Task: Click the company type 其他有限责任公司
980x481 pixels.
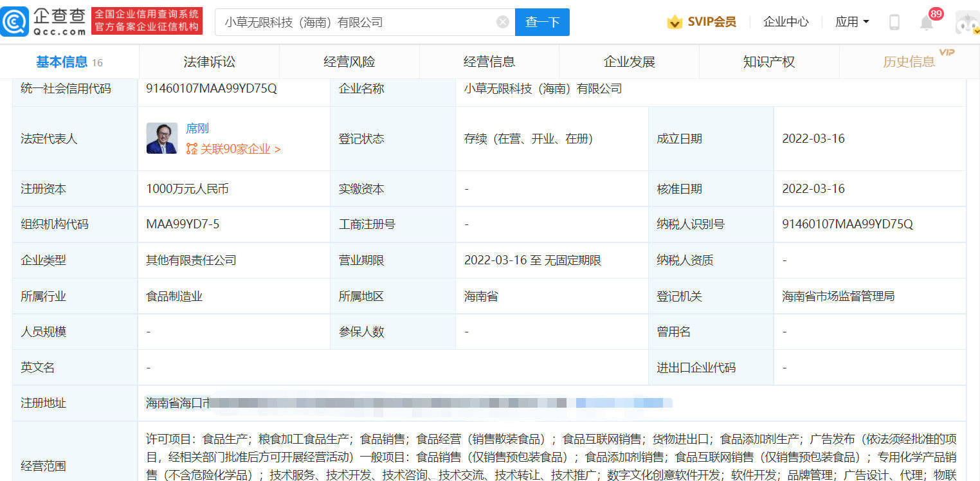Action: pos(191,260)
